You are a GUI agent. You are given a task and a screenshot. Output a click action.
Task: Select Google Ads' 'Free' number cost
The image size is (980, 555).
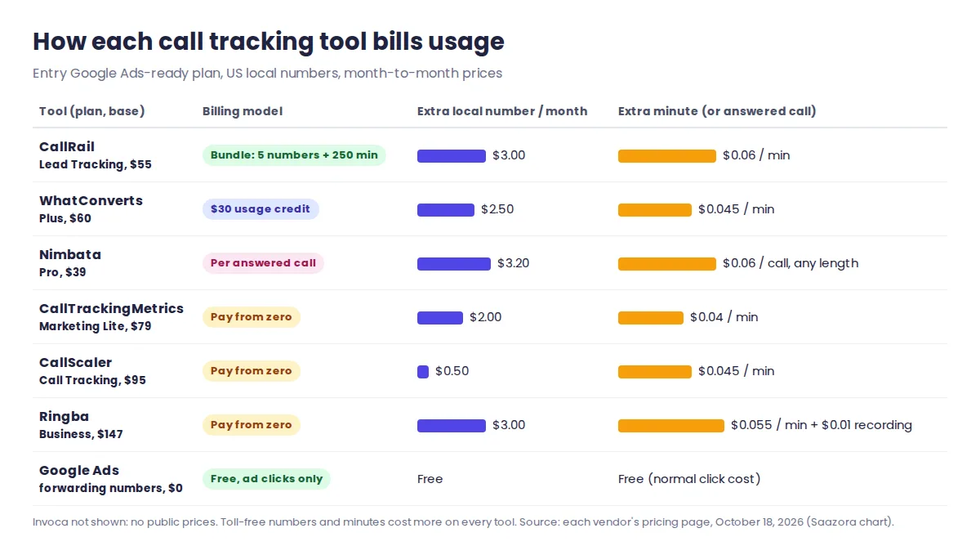click(x=430, y=479)
